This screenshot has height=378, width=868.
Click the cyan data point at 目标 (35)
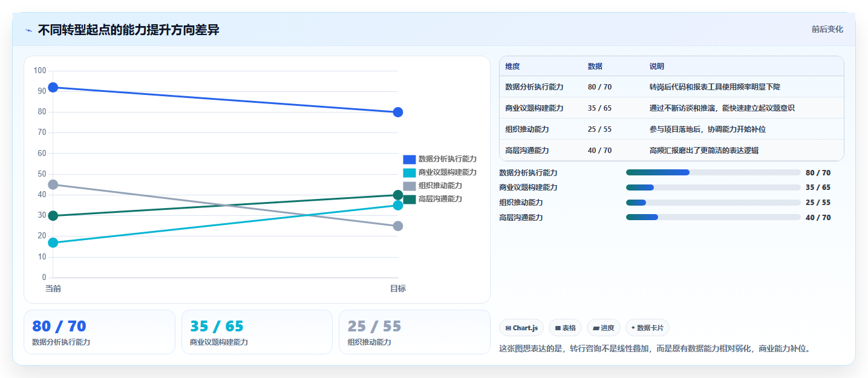[398, 205]
